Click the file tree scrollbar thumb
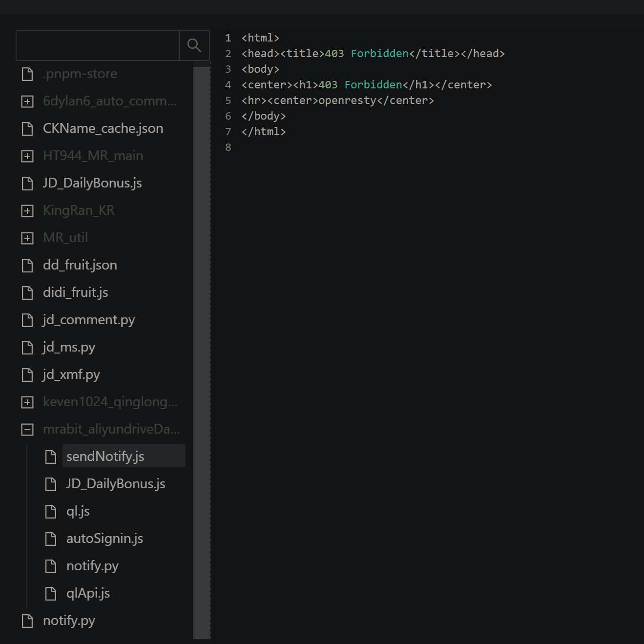Screen dimensions: 644x644 point(202,342)
